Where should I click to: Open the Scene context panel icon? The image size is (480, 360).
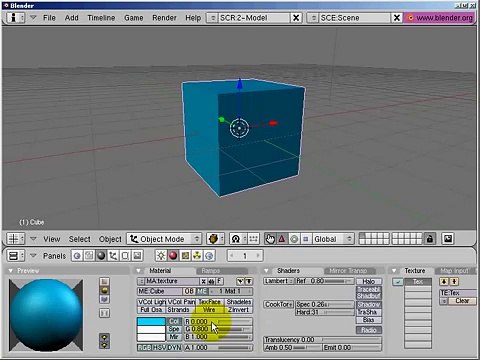tap(137, 256)
